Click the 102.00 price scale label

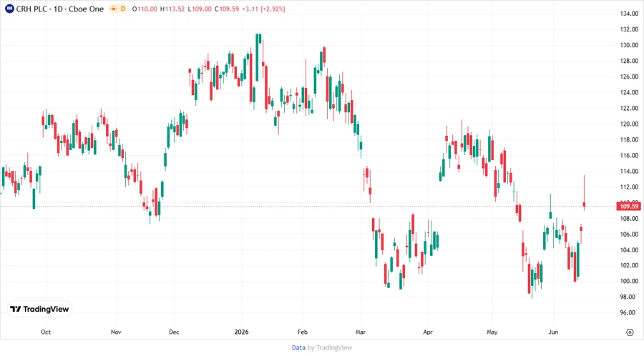point(629,265)
